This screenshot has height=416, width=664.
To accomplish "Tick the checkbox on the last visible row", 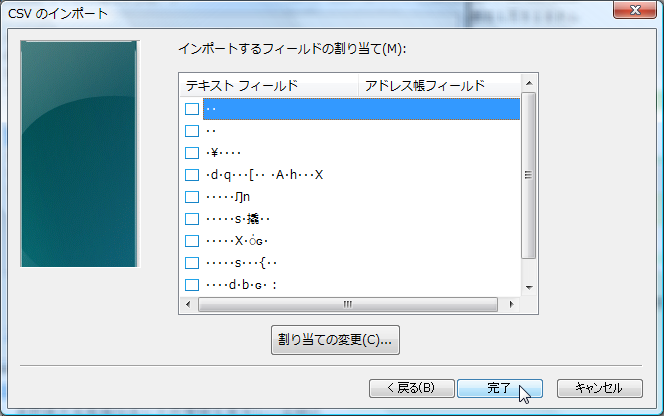I will click(x=192, y=285).
